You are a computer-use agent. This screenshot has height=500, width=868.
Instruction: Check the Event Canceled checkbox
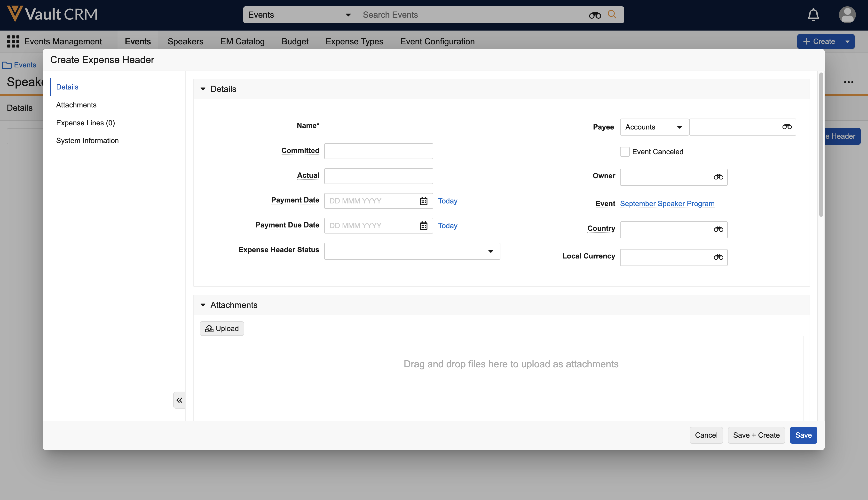(624, 152)
